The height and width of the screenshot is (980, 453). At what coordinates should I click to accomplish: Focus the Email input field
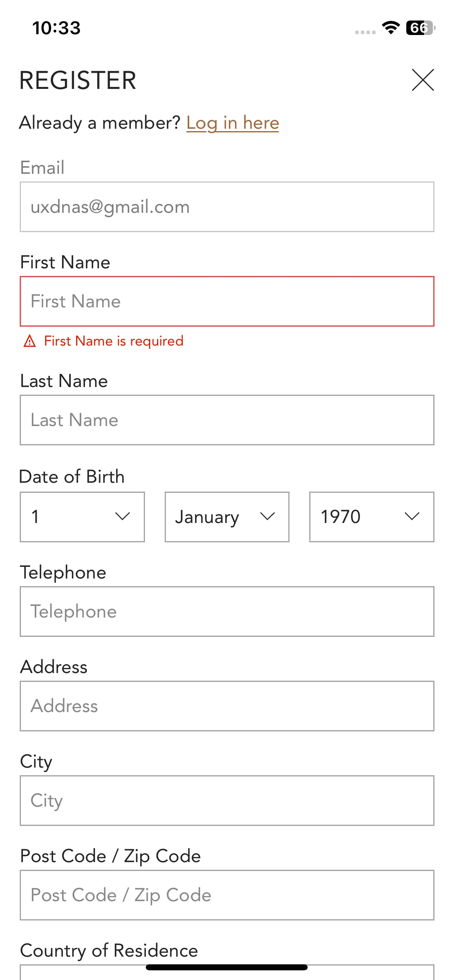227,207
